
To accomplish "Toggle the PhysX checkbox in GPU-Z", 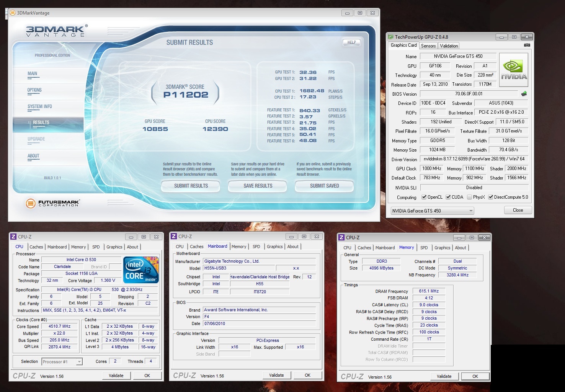I will pyautogui.click(x=469, y=197).
